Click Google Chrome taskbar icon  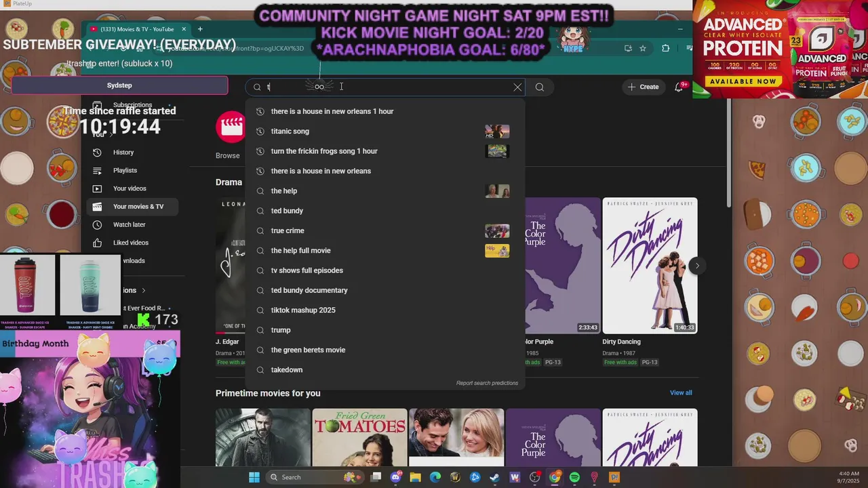(x=555, y=477)
